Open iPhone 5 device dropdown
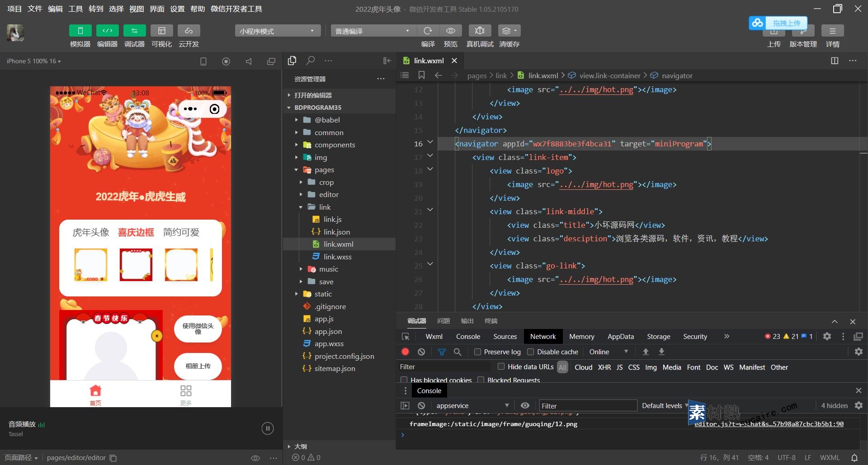The width and height of the screenshot is (868, 465). (x=34, y=61)
